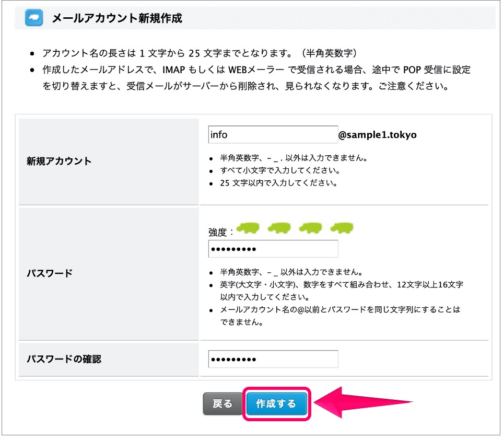Image resolution: width=504 pixels, height=439 pixels.
Task: Click the note starting アカウント名の長さは 1 文字から
Action: 200,53
